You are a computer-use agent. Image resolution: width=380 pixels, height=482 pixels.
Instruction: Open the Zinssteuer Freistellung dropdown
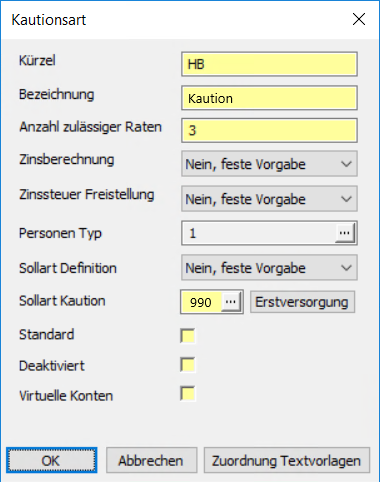[x=269, y=199]
